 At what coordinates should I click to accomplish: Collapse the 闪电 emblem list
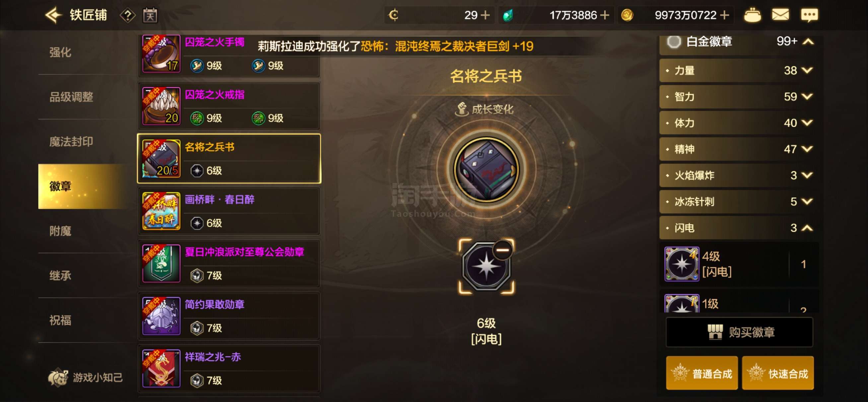point(807,228)
